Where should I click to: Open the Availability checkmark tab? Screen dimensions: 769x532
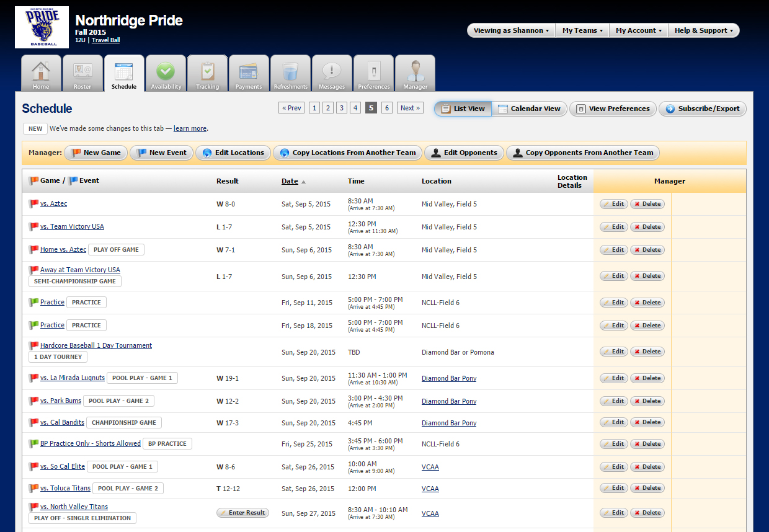(166, 73)
